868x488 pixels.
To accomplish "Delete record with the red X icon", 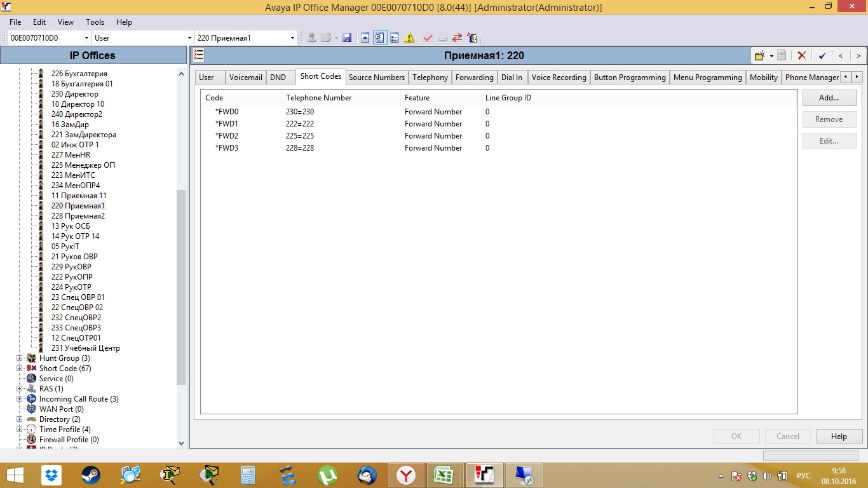I will coord(802,56).
